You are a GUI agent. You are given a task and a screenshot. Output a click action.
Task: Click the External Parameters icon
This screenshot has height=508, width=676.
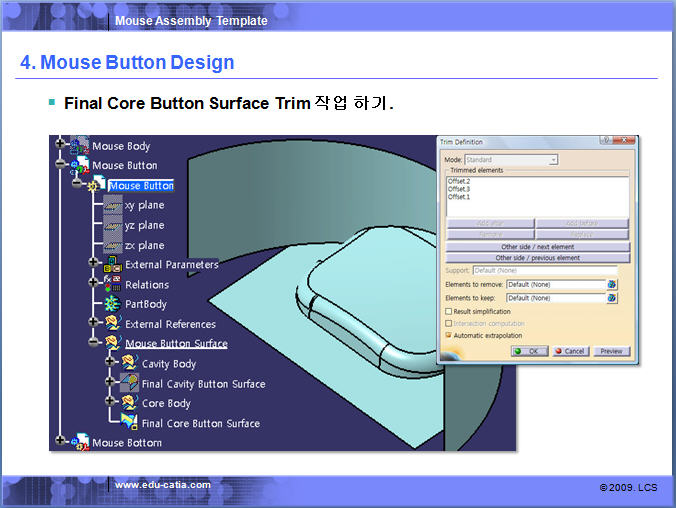coord(112,264)
